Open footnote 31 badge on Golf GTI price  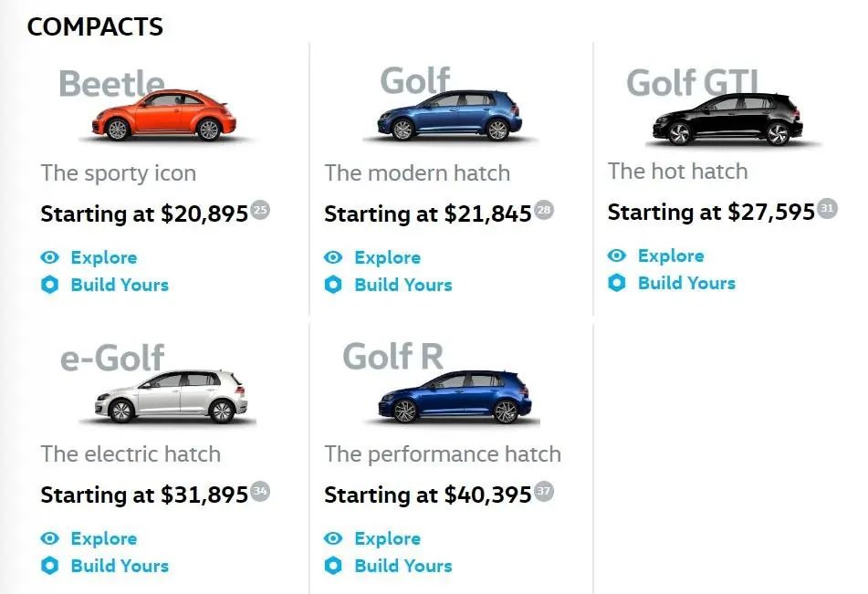coord(827,208)
